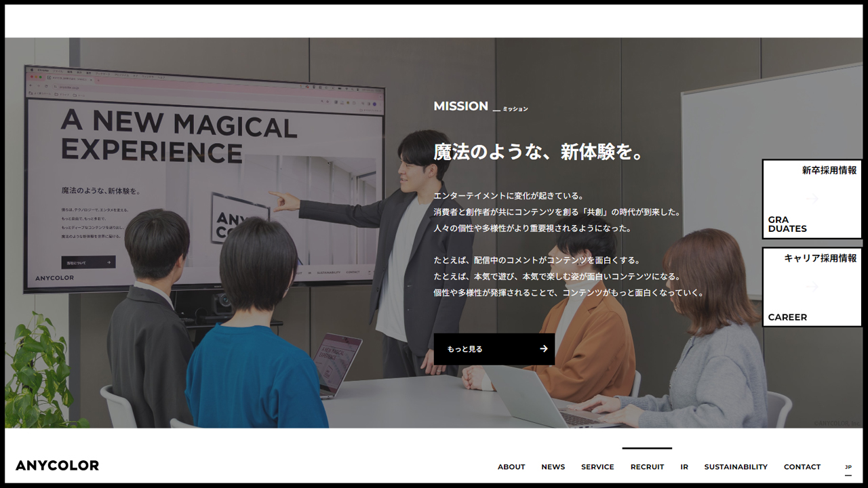Image resolution: width=868 pixels, height=488 pixels.
Task: Click the MISSION section heading
Action: pos(461,106)
